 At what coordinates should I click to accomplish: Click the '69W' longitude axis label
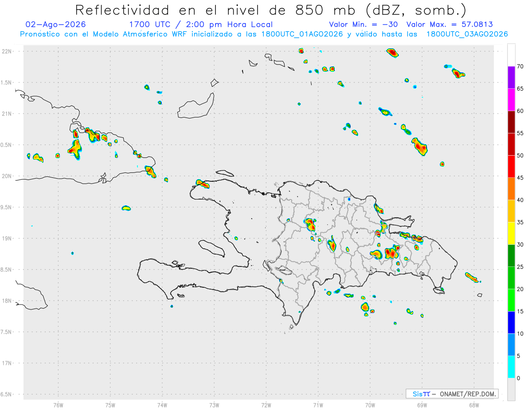pyautogui.click(x=422, y=405)
